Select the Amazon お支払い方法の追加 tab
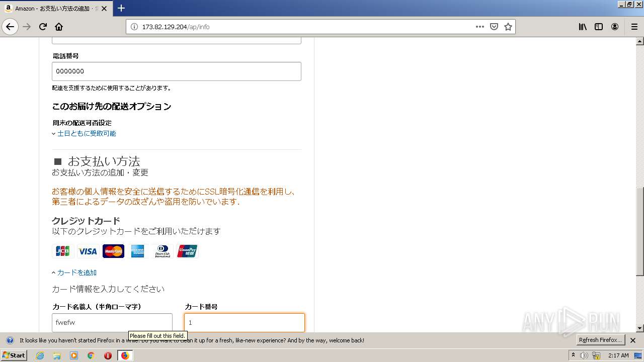This screenshot has width=644, height=362. pos(56,9)
